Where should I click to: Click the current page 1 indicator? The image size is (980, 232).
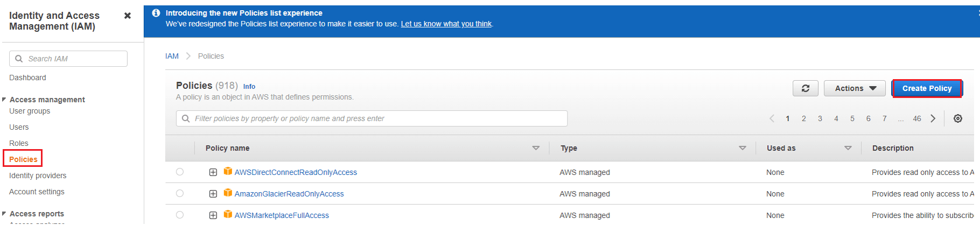pos(788,118)
